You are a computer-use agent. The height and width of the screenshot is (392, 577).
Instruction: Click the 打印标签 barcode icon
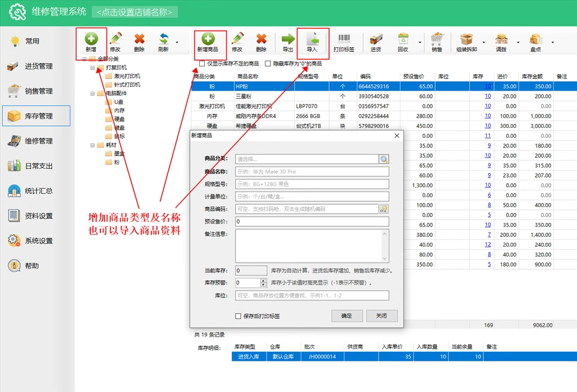pos(344,38)
